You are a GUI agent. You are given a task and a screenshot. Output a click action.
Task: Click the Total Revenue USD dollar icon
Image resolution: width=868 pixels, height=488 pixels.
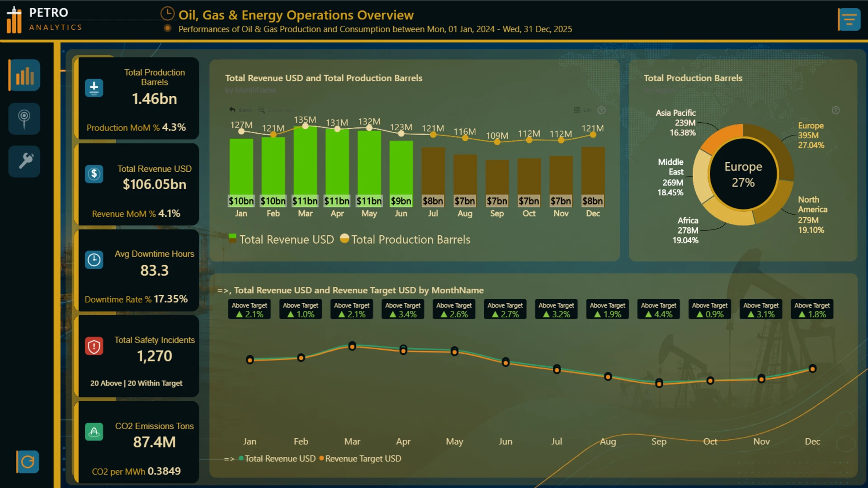(x=94, y=174)
